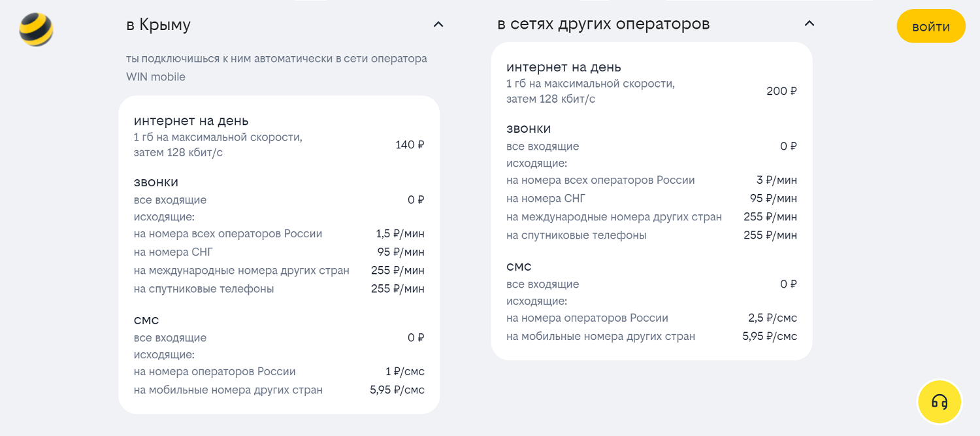The image size is (980, 436).
Task: Click the headphones icon in bottom corner
Action: (x=939, y=401)
